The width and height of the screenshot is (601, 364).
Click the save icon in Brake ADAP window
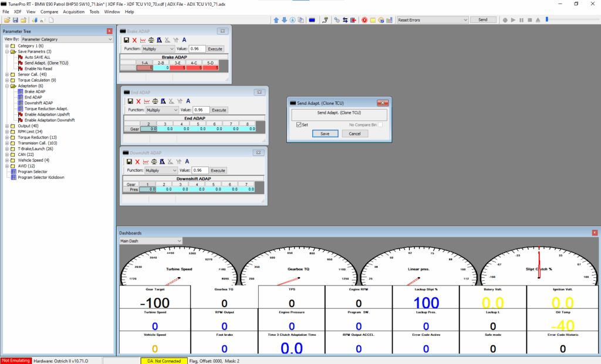coord(126,40)
